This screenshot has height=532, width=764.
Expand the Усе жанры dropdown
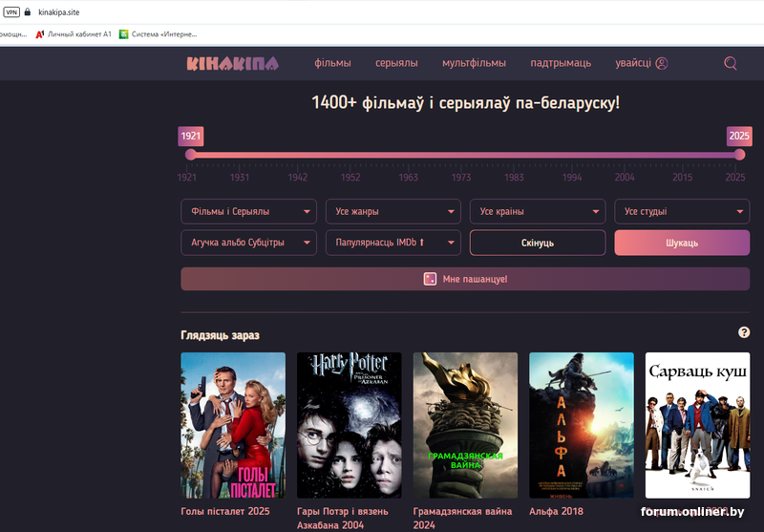click(x=393, y=211)
